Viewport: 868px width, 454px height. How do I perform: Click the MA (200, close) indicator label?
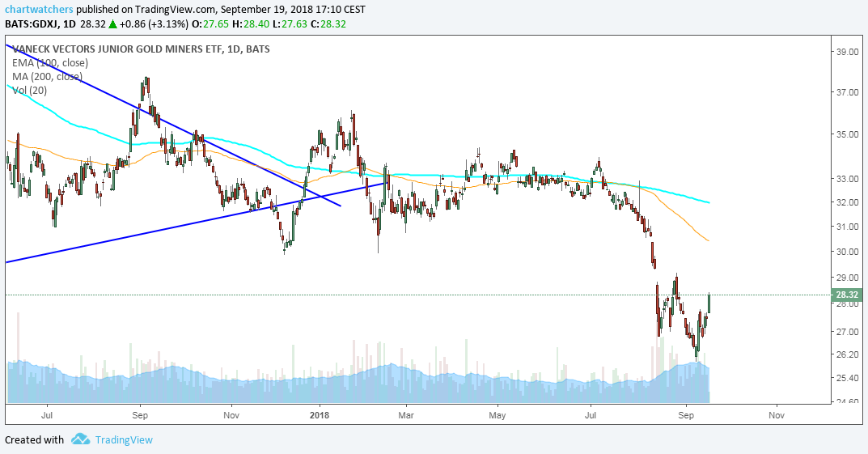pyautogui.click(x=47, y=76)
